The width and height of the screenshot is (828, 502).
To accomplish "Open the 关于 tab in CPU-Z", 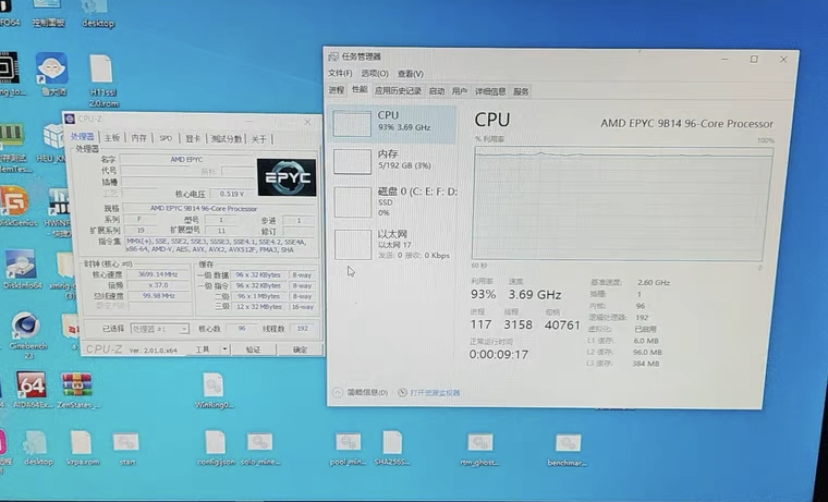I will 259,139.
